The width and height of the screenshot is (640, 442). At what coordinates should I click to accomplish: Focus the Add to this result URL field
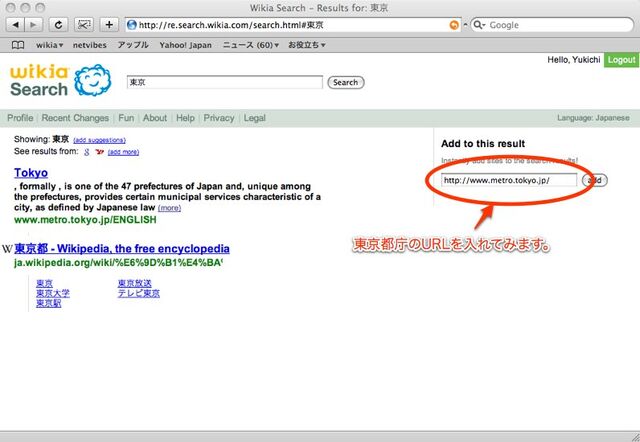pos(509,180)
